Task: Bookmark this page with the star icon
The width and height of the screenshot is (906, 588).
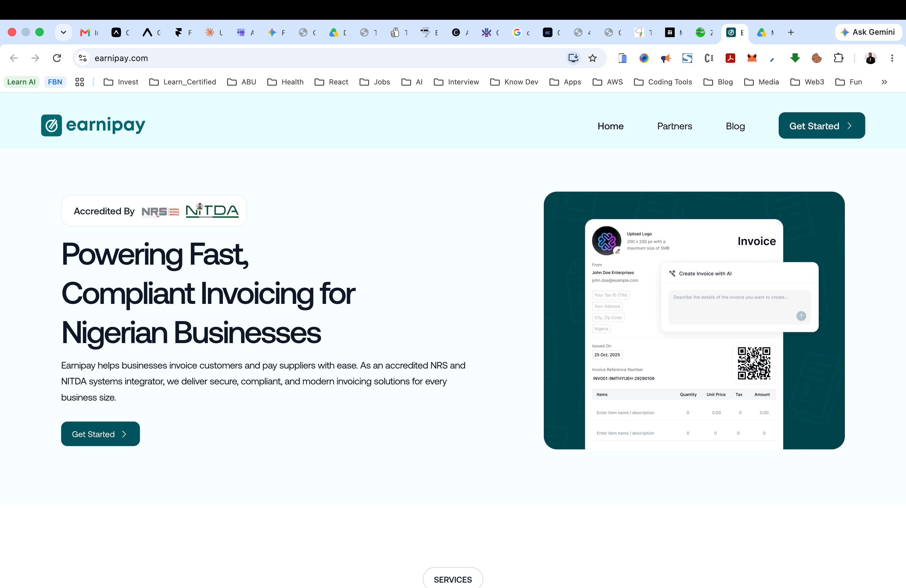Action: (593, 58)
